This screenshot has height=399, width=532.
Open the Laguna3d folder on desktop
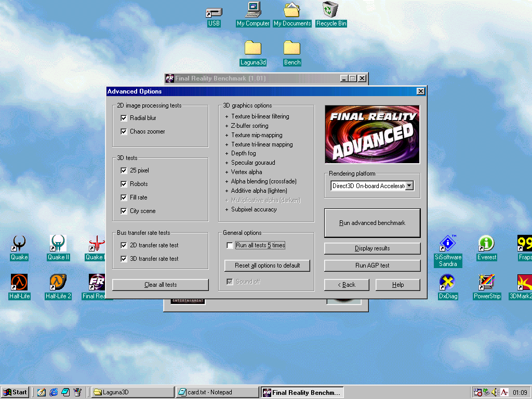point(253,49)
